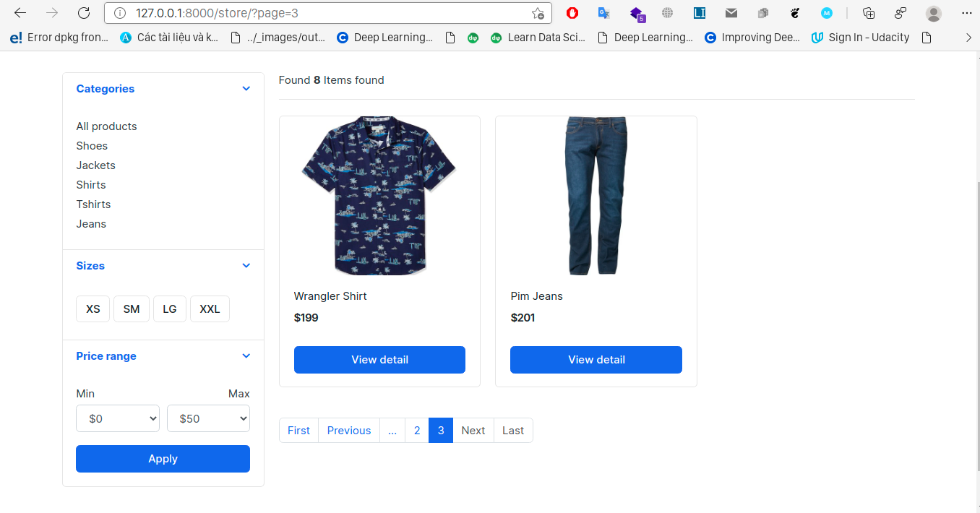Screen dimensions: 980x513
Task: Choose the XXL size button
Action: pyautogui.click(x=210, y=309)
